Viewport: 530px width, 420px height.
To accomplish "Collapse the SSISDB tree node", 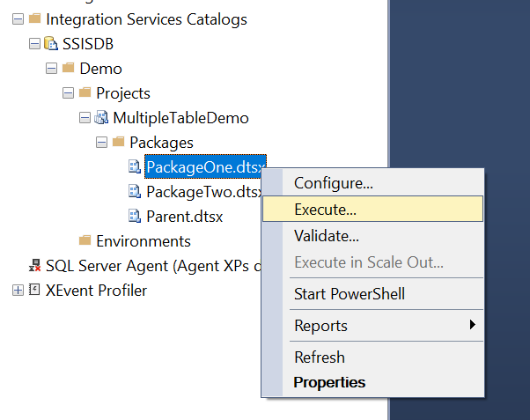I will click(x=34, y=44).
